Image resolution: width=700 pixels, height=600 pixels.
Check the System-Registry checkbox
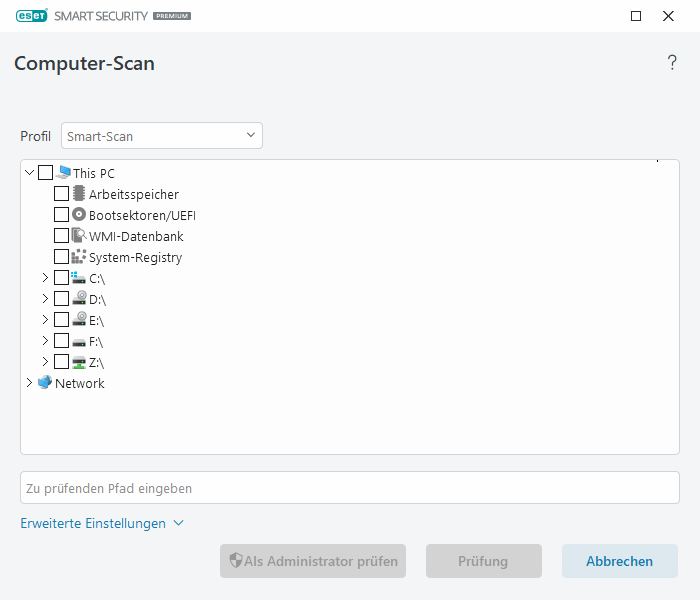point(61,256)
